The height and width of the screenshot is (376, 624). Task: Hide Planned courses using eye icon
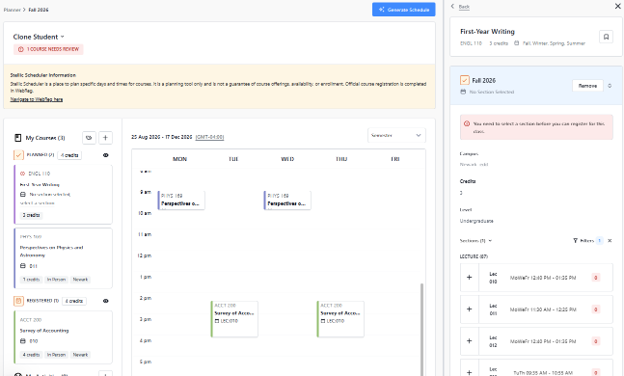coord(106,155)
